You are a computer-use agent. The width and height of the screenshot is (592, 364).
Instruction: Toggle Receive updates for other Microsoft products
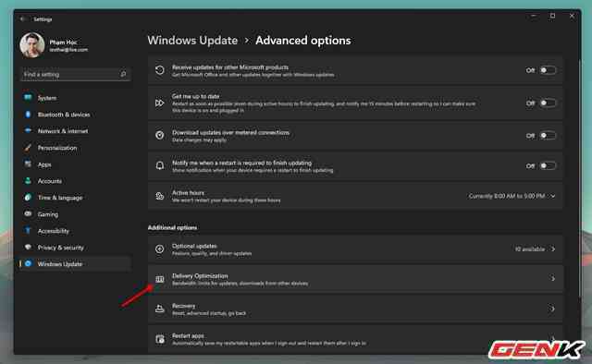click(x=548, y=70)
